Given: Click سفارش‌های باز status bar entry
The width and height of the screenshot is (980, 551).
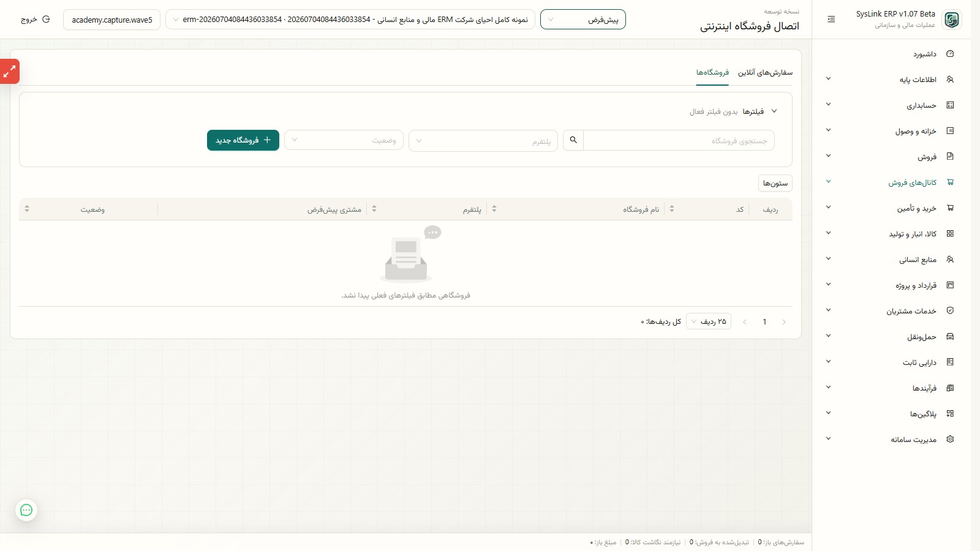Looking at the screenshot, I should [781, 542].
